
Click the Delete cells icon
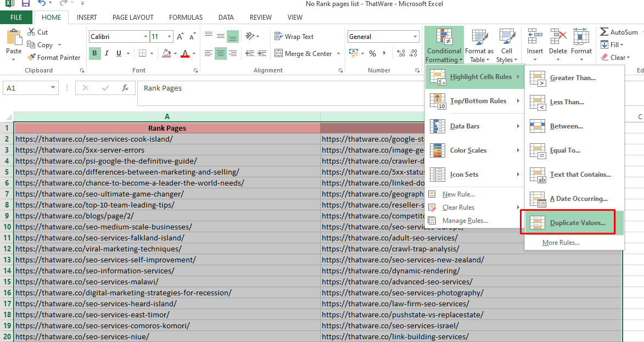[x=558, y=37]
